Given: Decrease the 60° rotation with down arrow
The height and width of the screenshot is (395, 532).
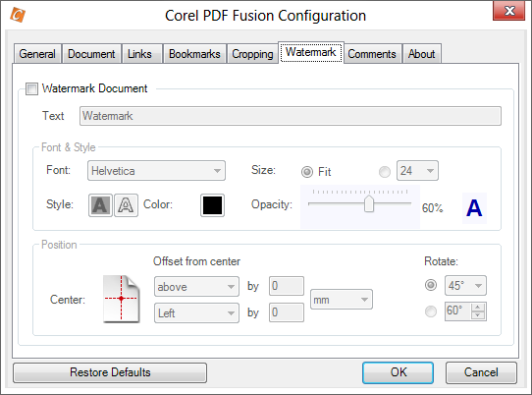Looking at the screenshot, I should click(478, 315).
